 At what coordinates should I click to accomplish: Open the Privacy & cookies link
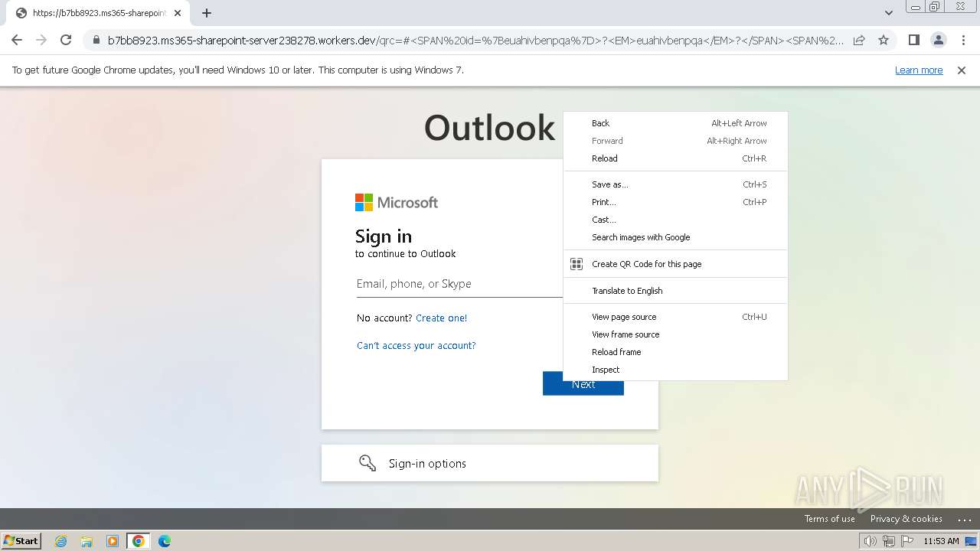click(906, 519)
